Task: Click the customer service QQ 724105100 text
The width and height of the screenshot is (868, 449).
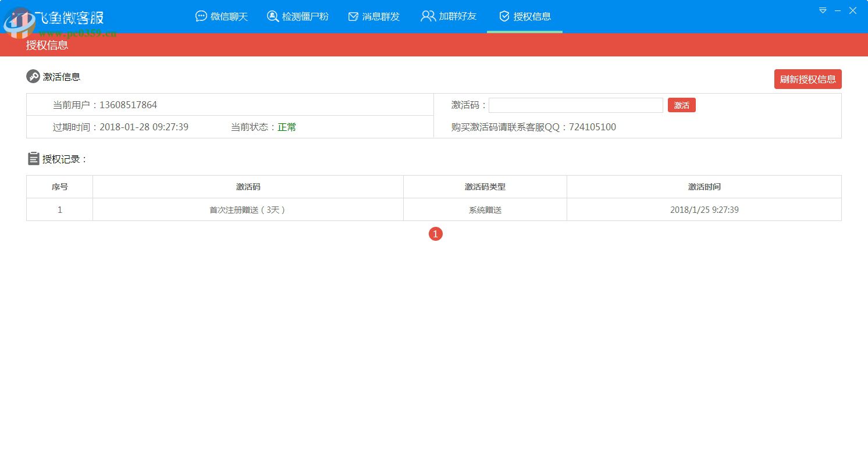Action: coord(592,127)
